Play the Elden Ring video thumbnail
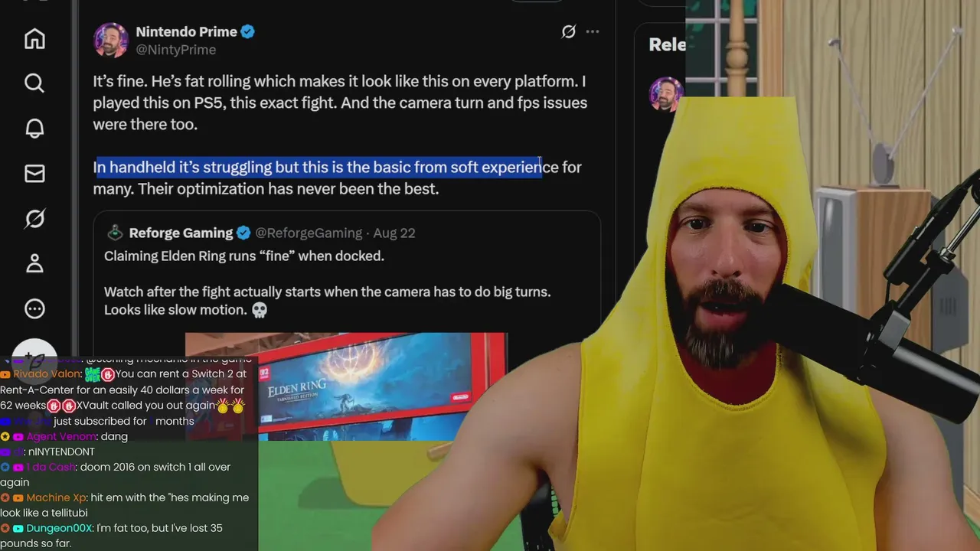 346,386
